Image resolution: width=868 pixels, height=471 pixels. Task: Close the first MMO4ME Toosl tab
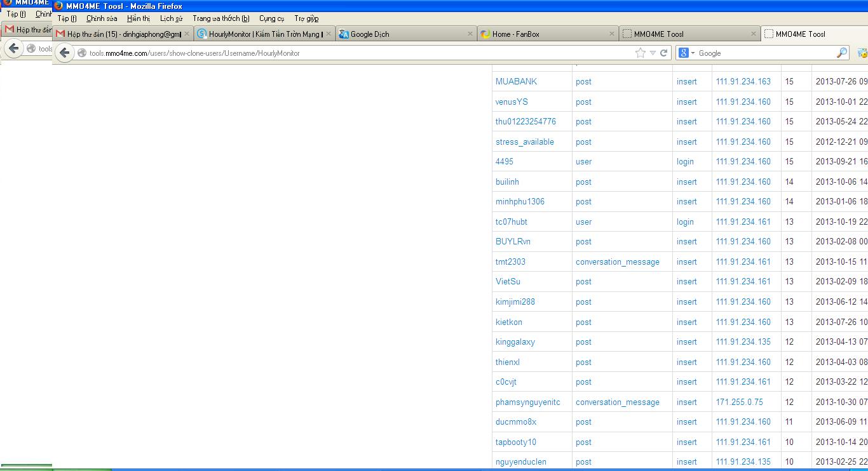[754, 34]
